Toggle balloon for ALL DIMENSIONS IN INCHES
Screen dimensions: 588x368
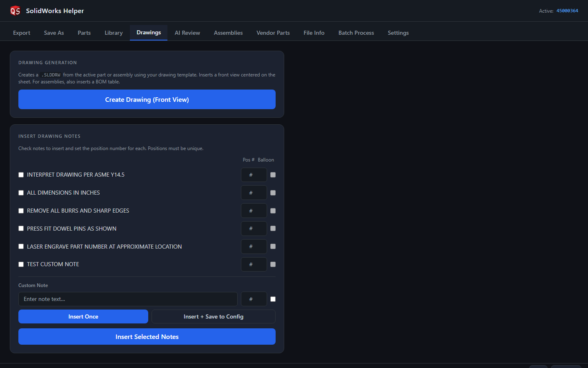(x=273, y=193)
